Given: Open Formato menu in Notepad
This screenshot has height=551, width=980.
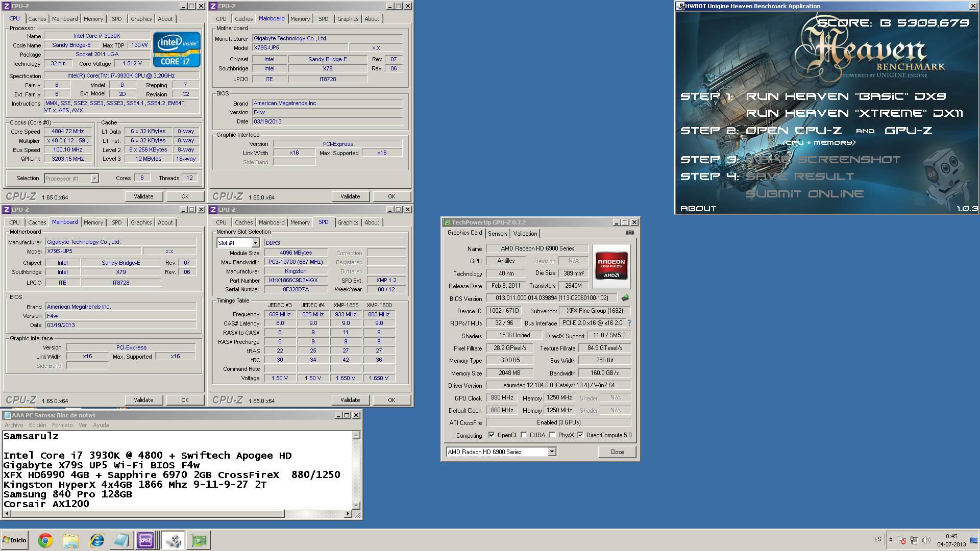Looking at the screenshot, I should tap(62, 425).
